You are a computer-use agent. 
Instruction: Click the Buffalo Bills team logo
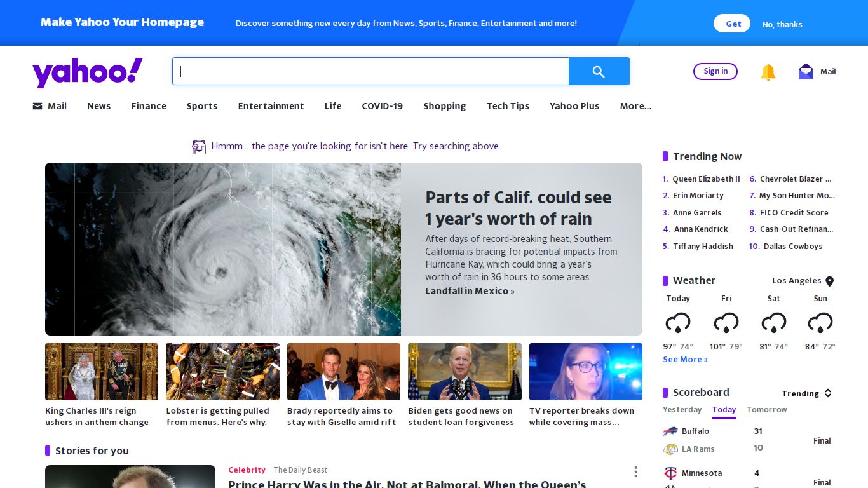click(670, 431)
